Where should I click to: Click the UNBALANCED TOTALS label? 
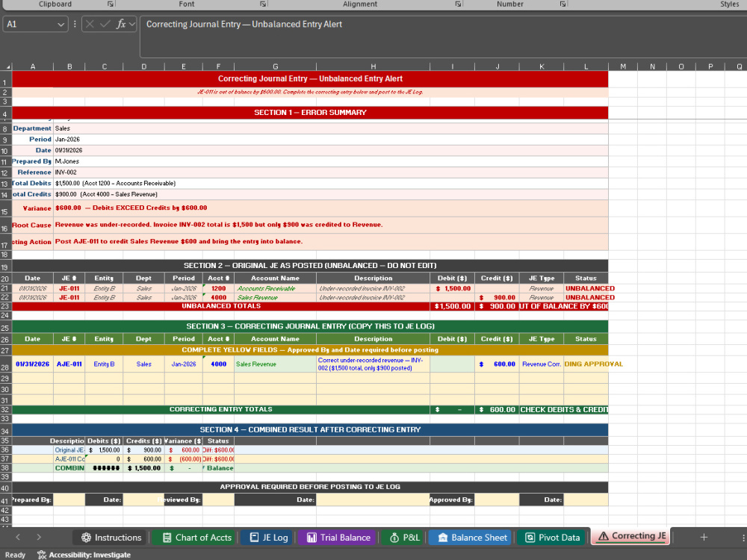tap(221, 306)
